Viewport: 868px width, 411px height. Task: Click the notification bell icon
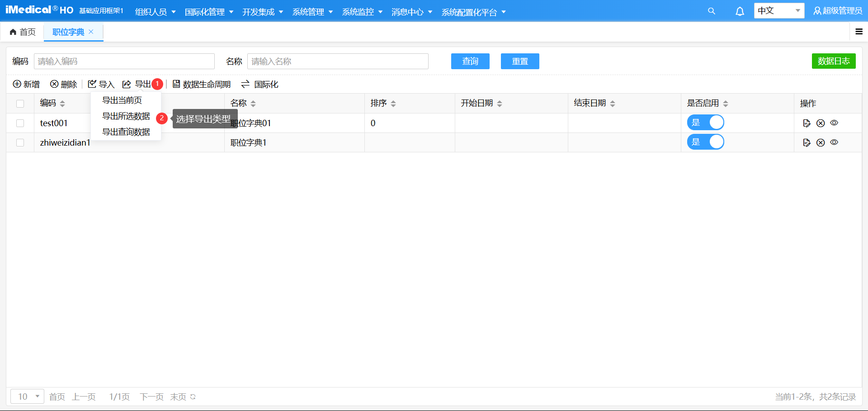[740, 11]
